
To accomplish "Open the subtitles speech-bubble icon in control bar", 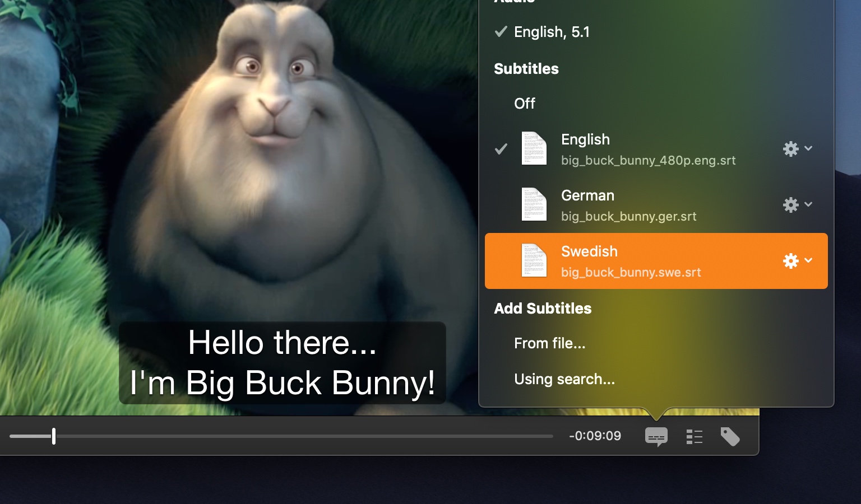I will tap(656, 437).
